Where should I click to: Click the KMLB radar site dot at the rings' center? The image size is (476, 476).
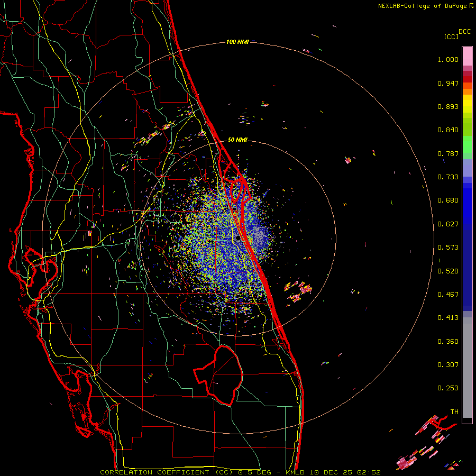point(237,239)
